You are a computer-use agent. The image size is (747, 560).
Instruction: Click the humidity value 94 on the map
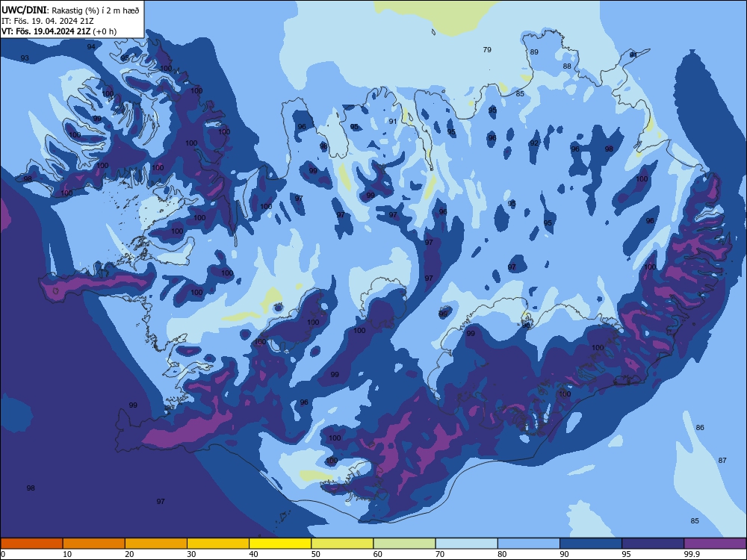[91, 46]
